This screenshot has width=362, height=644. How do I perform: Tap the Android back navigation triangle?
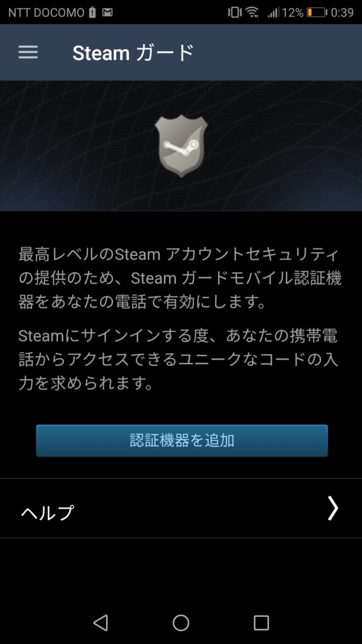tap(100, 623)
